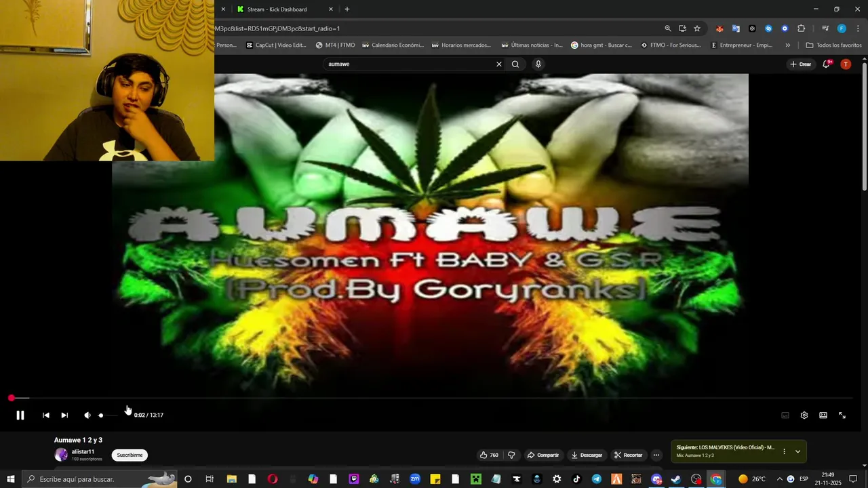Open the Calendario Económico bookmark
The image size is (868, 488).
[x=393, y=45]
